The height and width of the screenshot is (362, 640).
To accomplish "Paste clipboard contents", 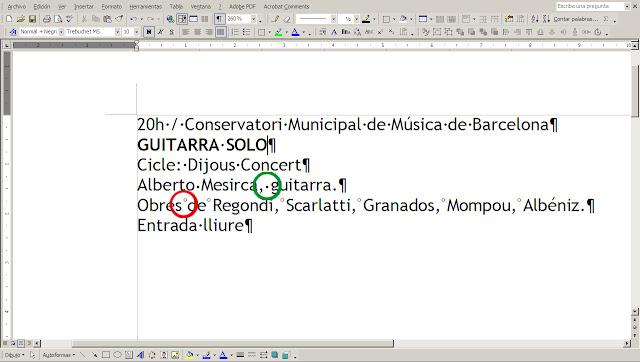I will pyautogui.click(x=107, y=19).
